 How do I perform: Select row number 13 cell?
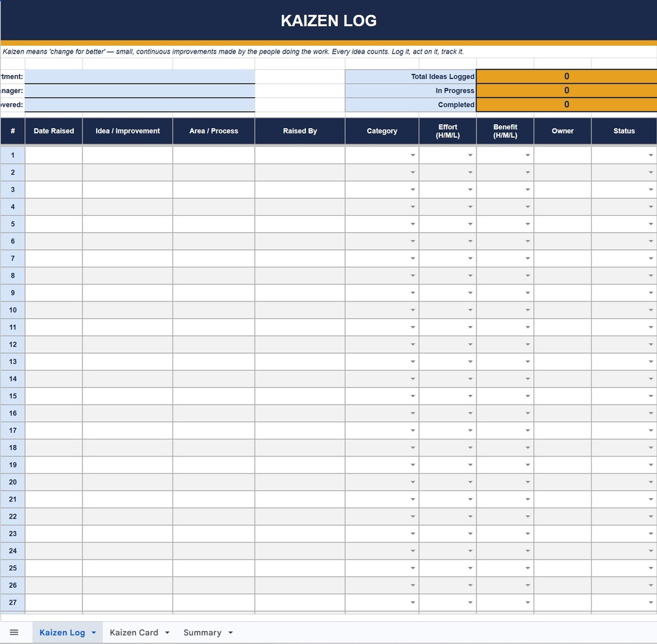12,362
